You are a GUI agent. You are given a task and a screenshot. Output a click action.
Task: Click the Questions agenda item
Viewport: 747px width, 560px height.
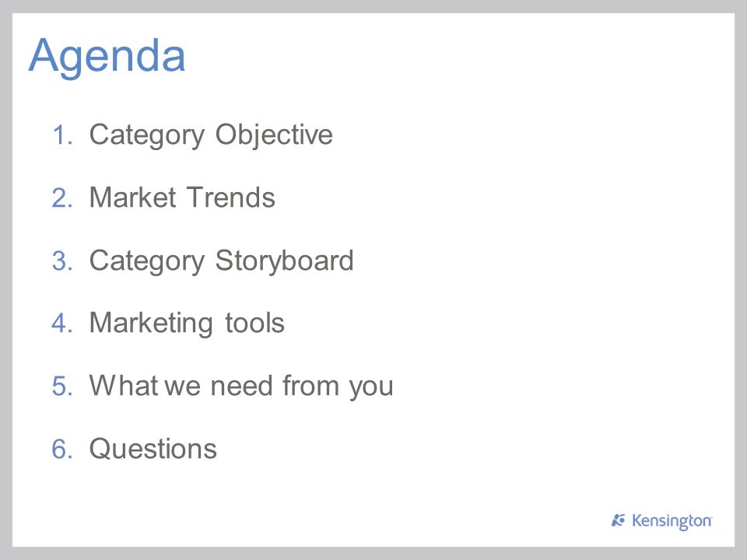pos(153,449)
